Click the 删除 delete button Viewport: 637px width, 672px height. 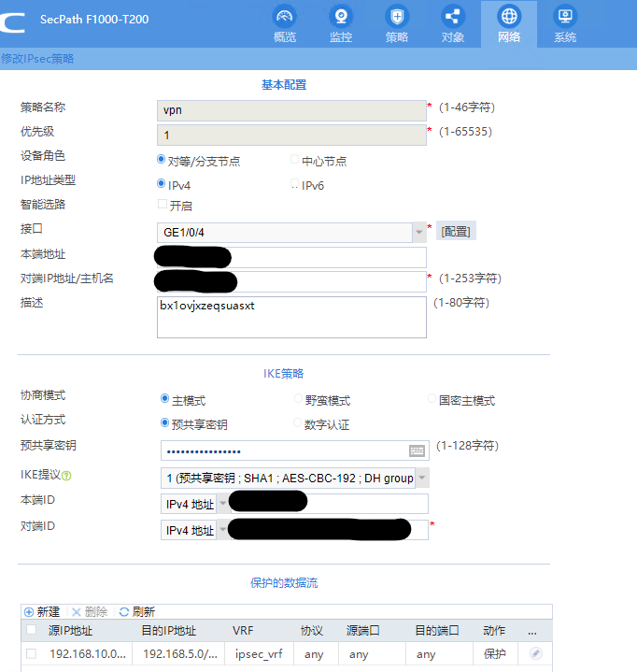pos(90,612)
